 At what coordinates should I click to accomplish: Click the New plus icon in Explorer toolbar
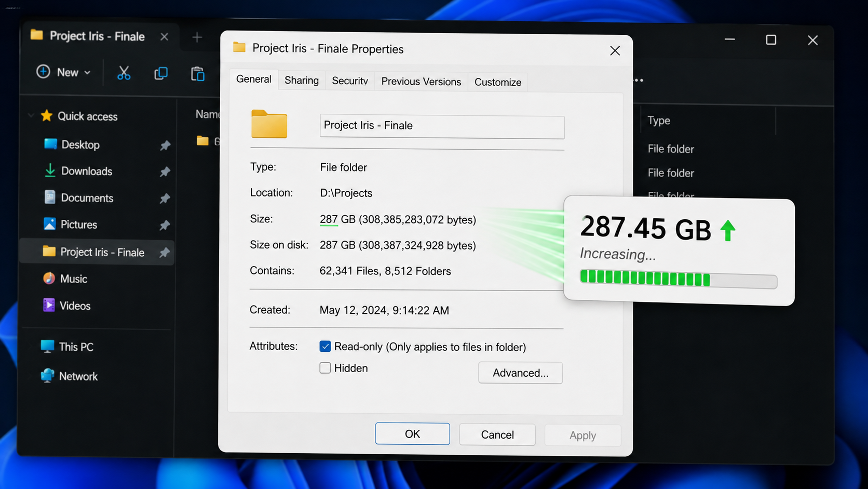pyautogui.click(x=43, y=72)
